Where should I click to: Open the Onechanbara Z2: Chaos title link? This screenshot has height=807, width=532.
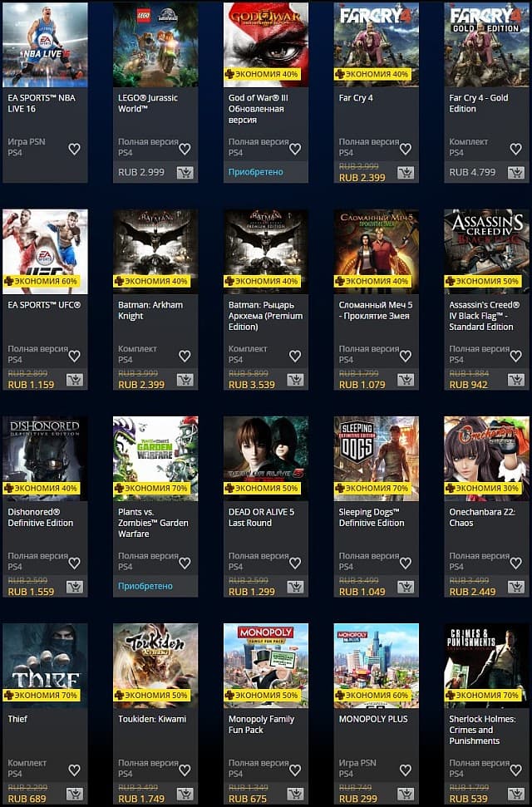[x=481, y=517]
